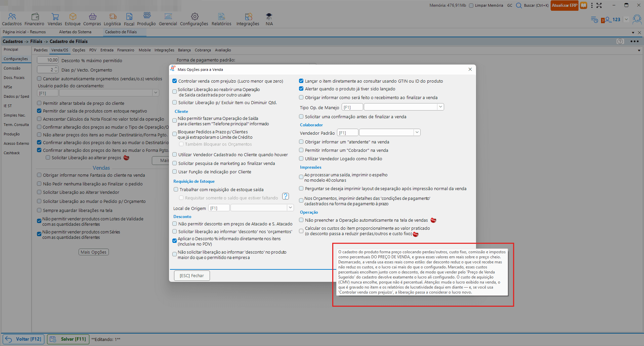Increase Dias p/ Vecto. Orçamento stepper
644x346 pixels.
[x=56, y=68]
